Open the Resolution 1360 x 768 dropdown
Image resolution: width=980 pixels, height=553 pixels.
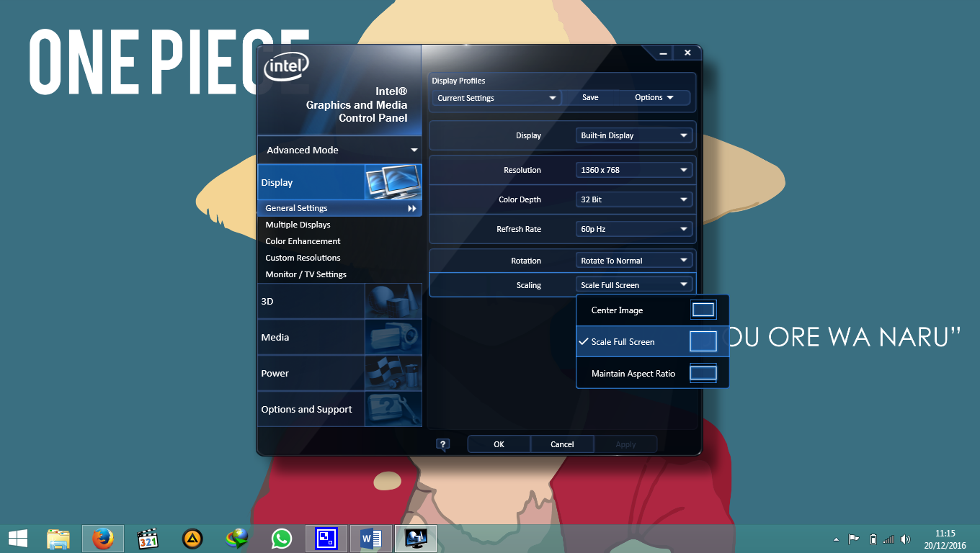point(634,170)
